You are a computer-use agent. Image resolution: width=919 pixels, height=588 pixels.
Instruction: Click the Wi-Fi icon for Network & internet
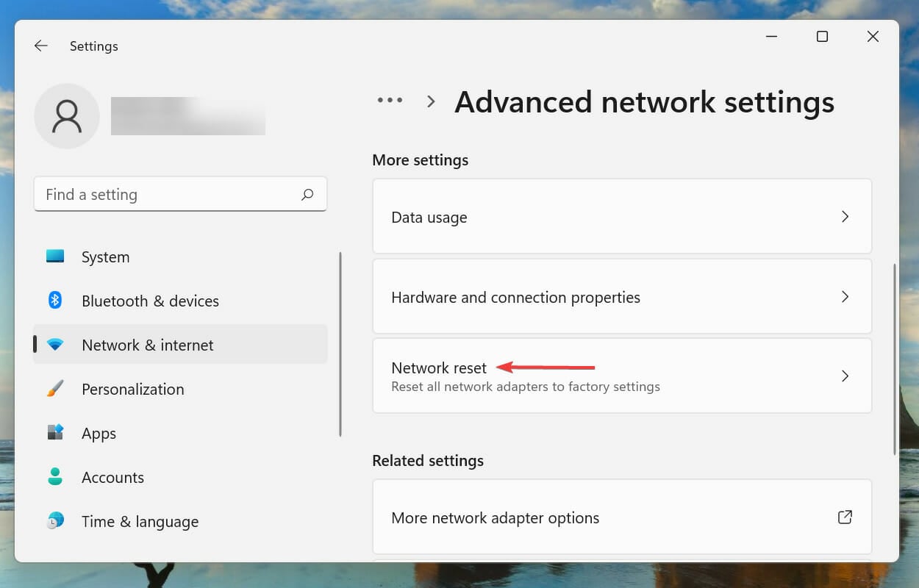55,345
